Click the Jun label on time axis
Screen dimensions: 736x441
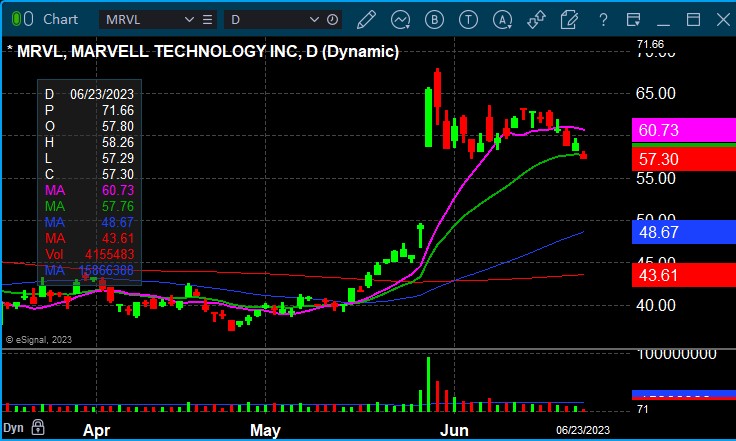click(454, 430)
